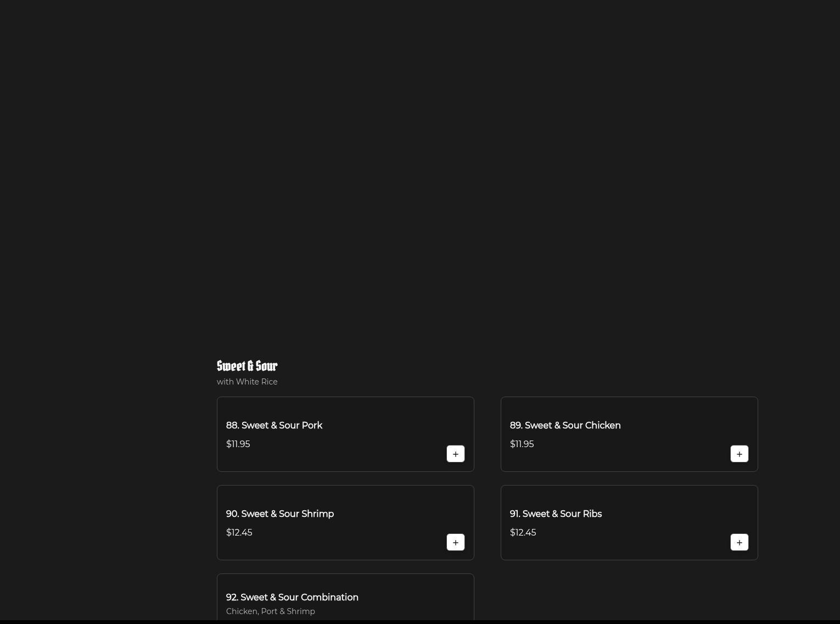The image size is (840, 624).
Task: Click the $11.95 price under Sweet & Sour Pork
Action: (x=238, y=444)
